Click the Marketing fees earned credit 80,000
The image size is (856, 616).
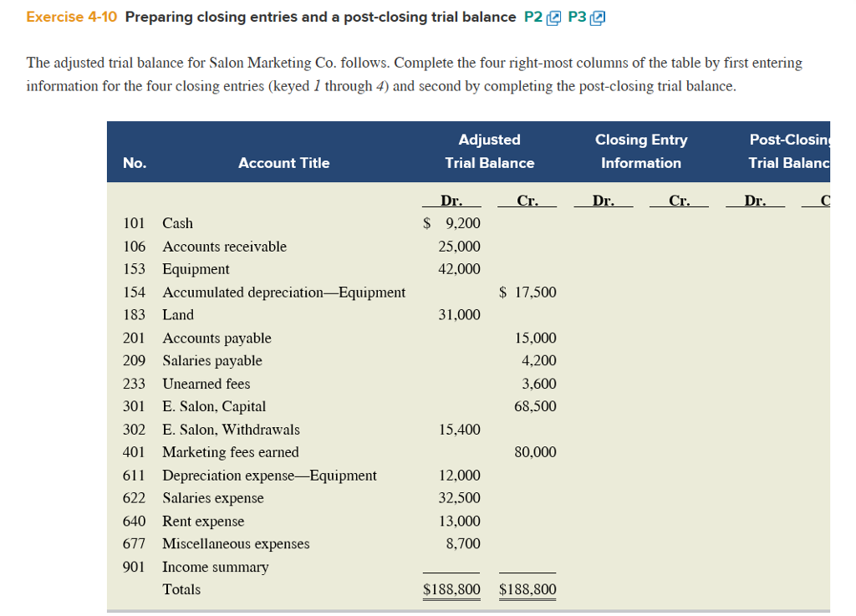pos(535,452)
